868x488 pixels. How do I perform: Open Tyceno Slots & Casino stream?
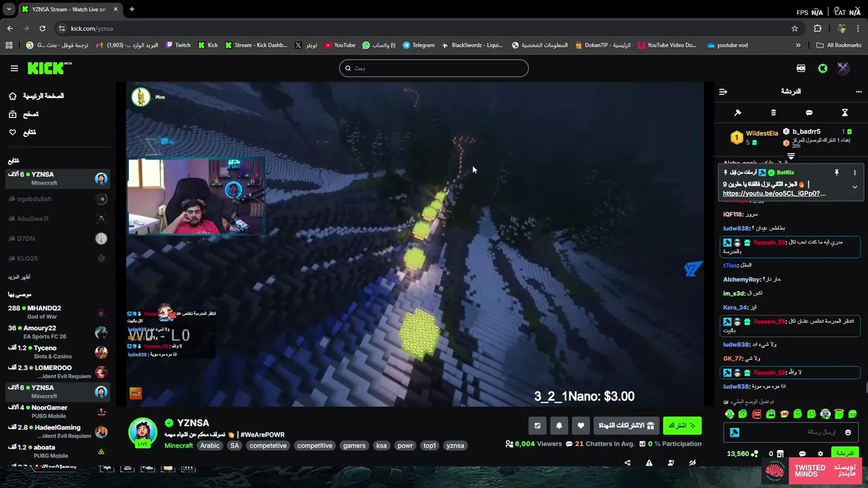[58, 352]
